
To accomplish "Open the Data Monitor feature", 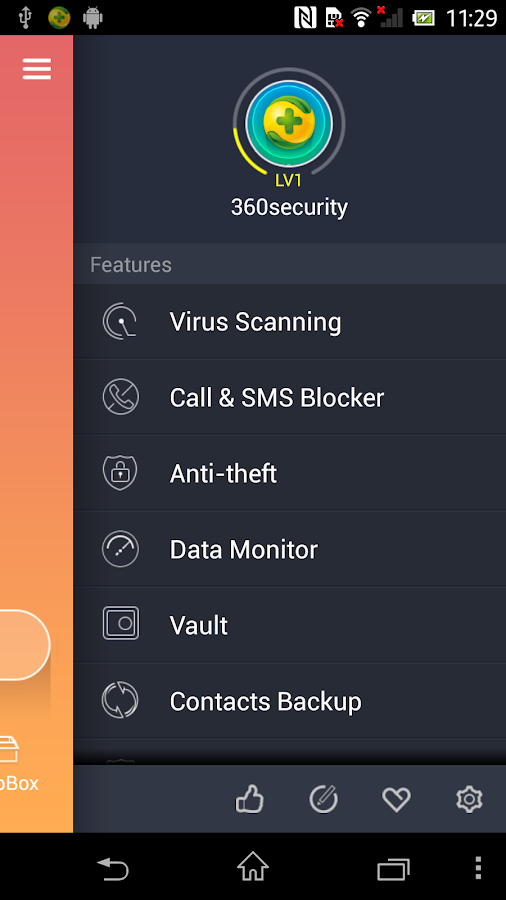I will pos(290,549).
